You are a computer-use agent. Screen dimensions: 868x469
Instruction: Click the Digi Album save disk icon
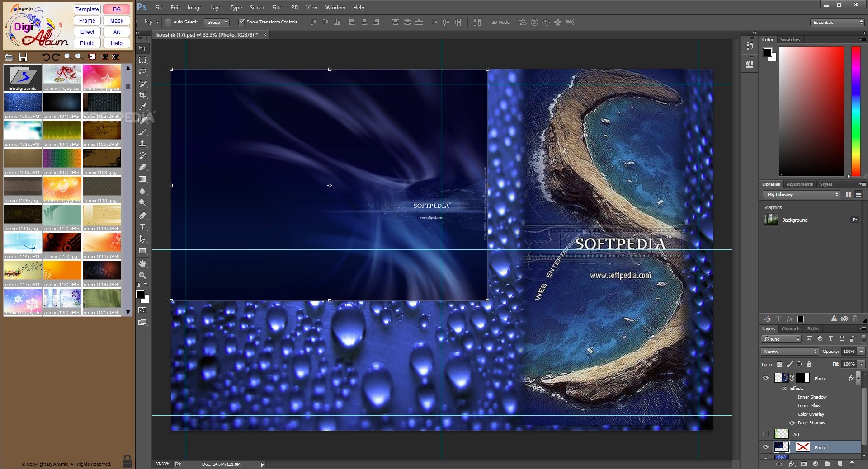(23, 57)
